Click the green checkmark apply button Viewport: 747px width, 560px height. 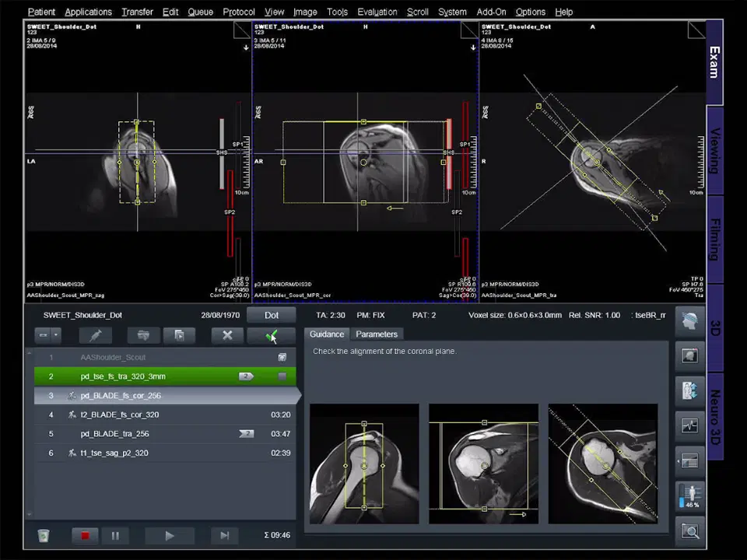(x=271, y=335)
